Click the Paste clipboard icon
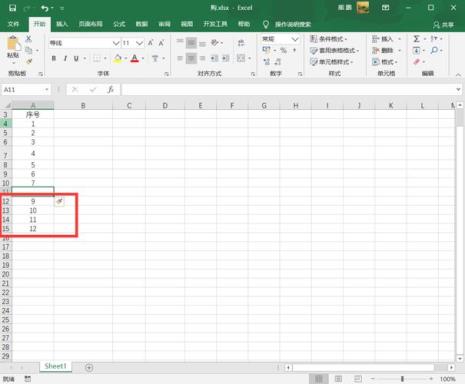The height and width of the screenshot is (384, 465). [x=13, y=44]
